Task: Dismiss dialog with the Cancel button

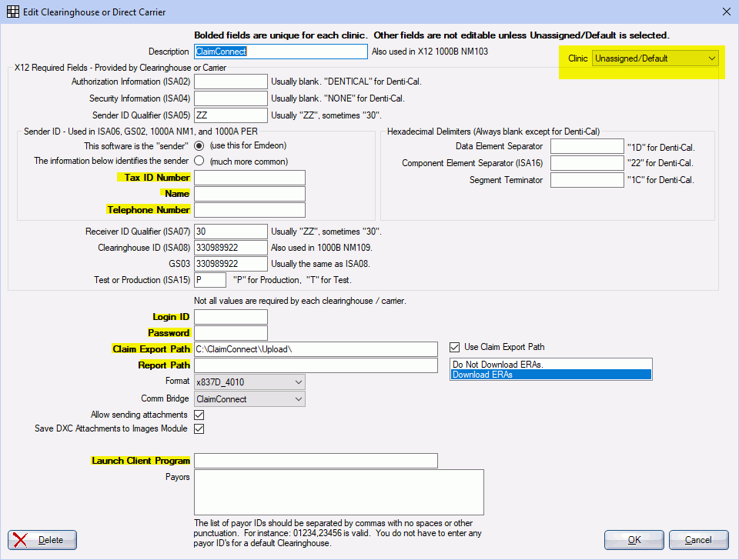Action: (x=698, y=540)
